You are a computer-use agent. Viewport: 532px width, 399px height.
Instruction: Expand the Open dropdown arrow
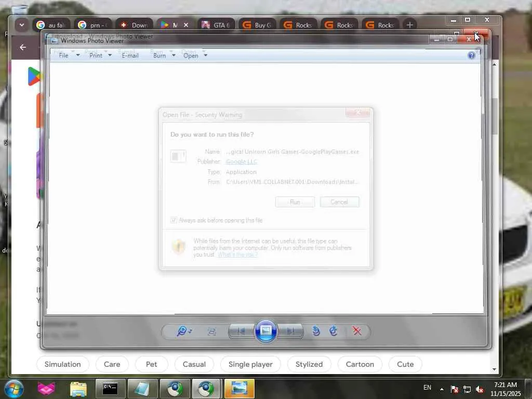[205, 55]
